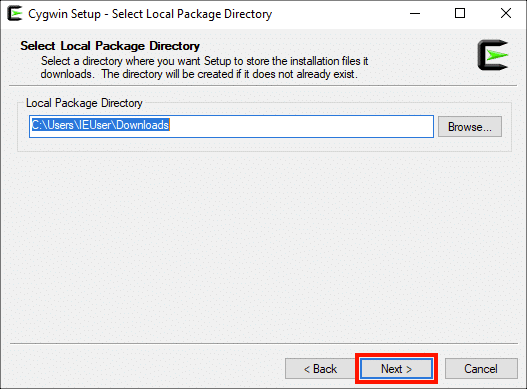This screenshot has width=527, height=389.
Task: Return to the previous page with Back
Action: coord(320,369)
